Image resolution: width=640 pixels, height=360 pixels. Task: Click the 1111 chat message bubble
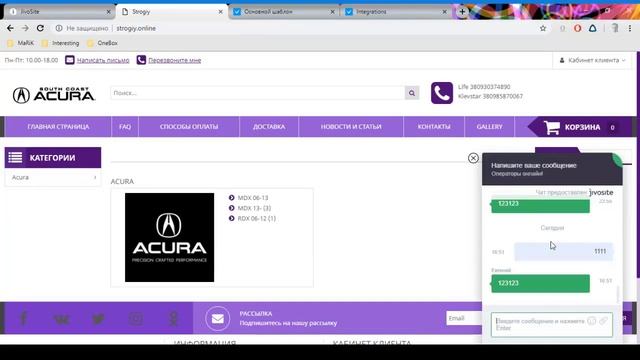coord(563,251)
